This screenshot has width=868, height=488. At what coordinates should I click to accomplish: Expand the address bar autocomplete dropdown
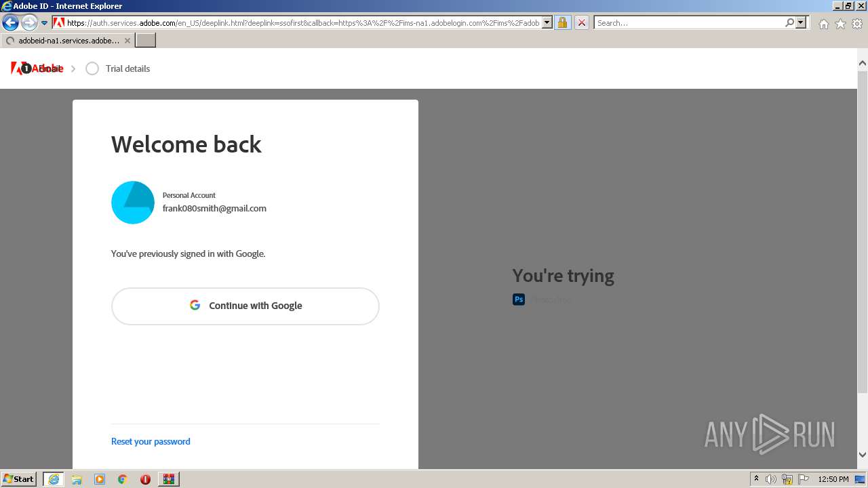click(547, 22)
